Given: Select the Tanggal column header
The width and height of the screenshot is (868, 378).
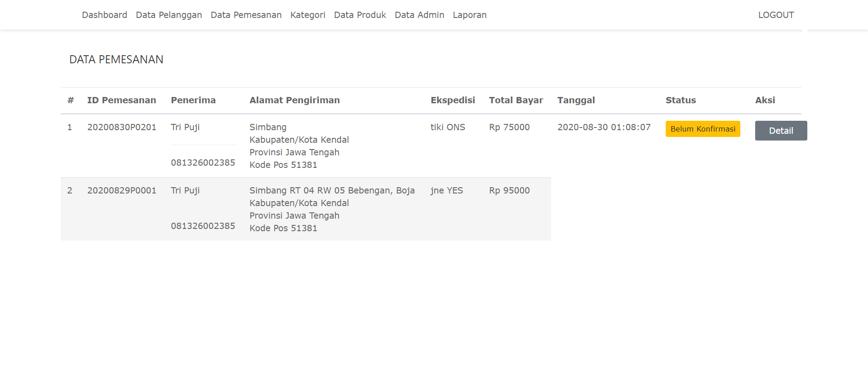Looking at the screenshot, I should (x=576, y=100).
